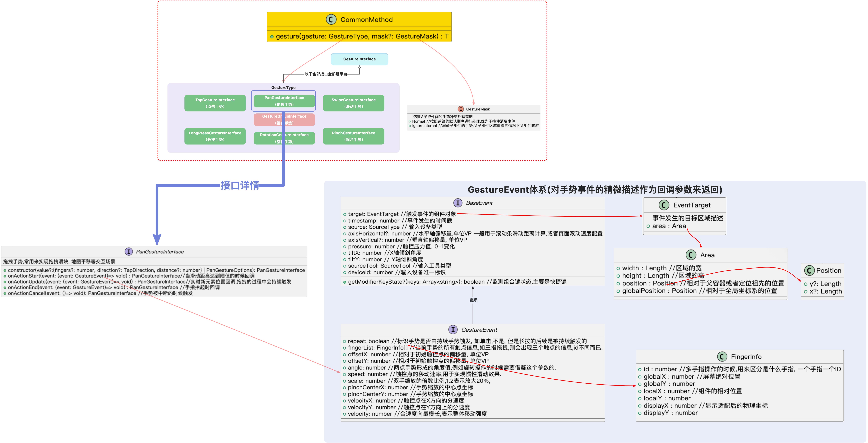This screenshot has width=868, height=443.
Task: Click the pinchCenterX: number field row
Action: pyautogui.click(x=408, y=387)
